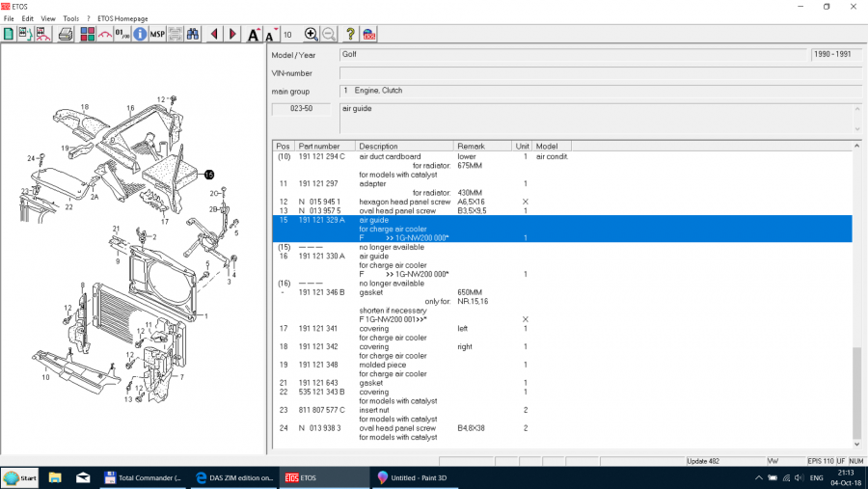
Task: Open the ETOS Homepage menu item
Action: click(122, 18)
